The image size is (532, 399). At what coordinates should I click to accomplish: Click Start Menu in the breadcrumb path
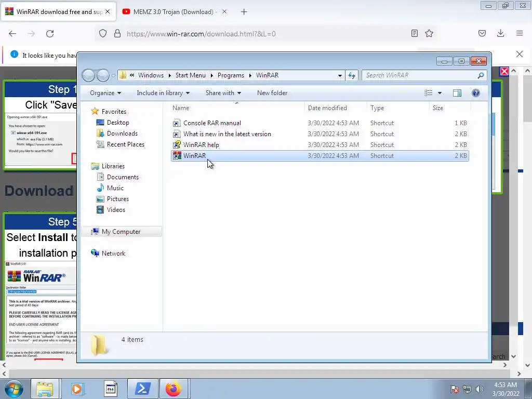(x=190, y=75)
